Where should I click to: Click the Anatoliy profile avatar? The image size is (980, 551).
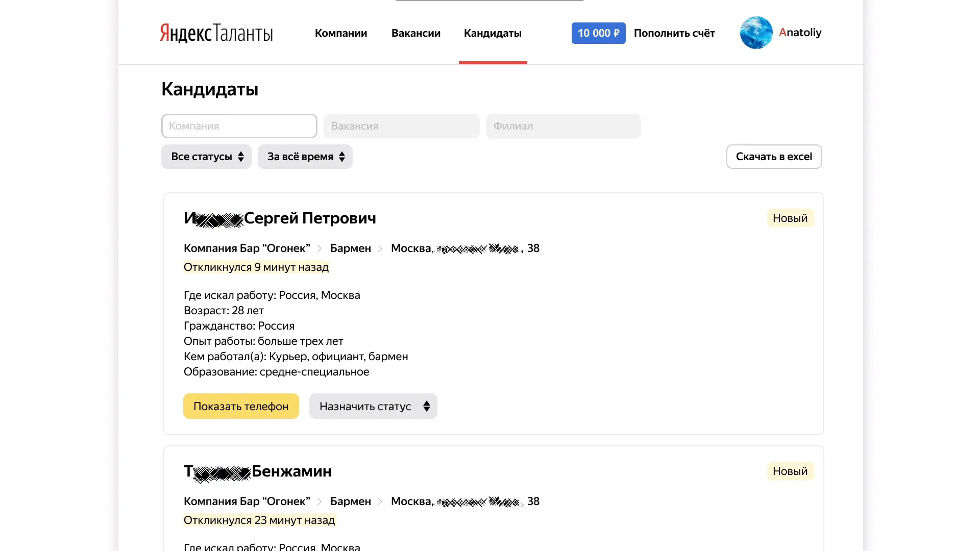(x=756, y=33)
